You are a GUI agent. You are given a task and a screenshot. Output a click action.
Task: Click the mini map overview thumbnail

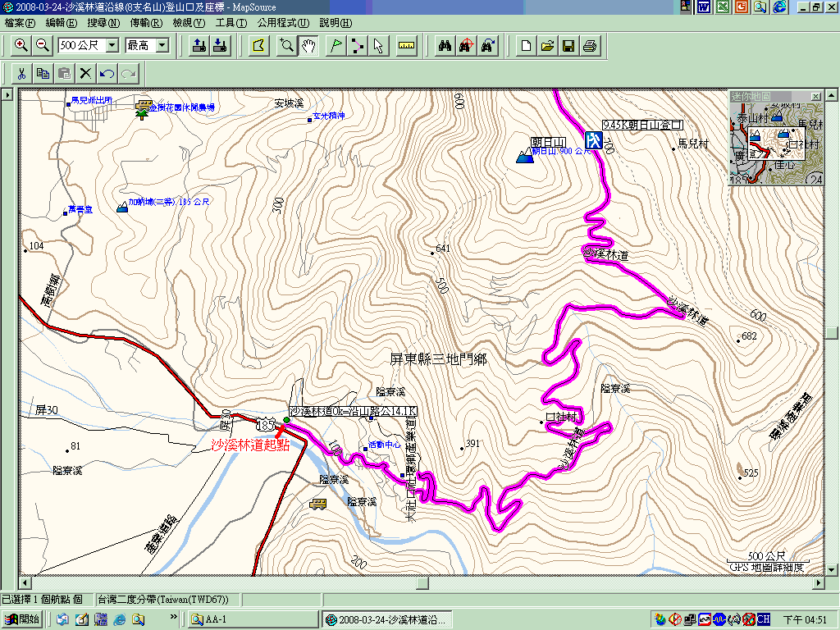click(x=776, y=143)
